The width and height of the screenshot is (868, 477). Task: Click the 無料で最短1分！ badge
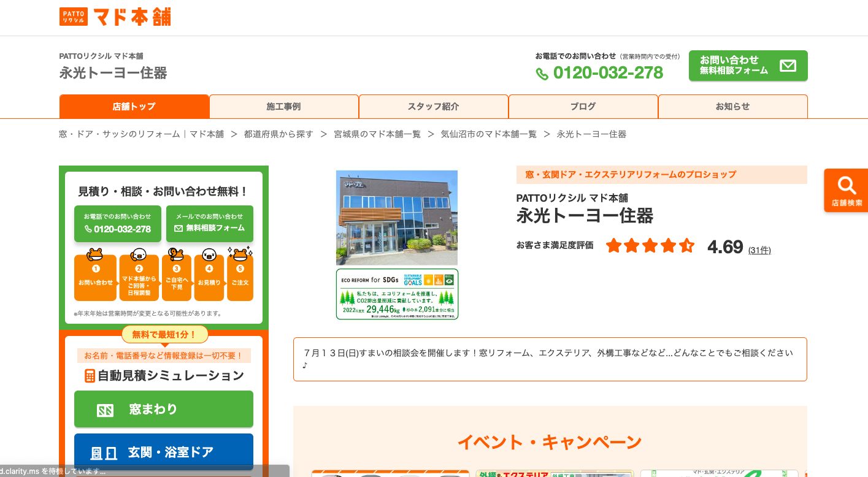[x=164, y=335]
